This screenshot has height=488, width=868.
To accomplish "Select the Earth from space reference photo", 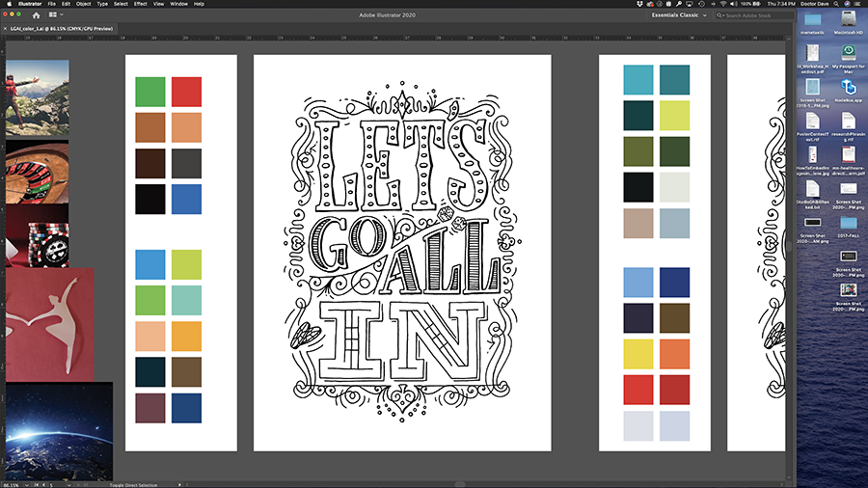I will coord(59,431).
